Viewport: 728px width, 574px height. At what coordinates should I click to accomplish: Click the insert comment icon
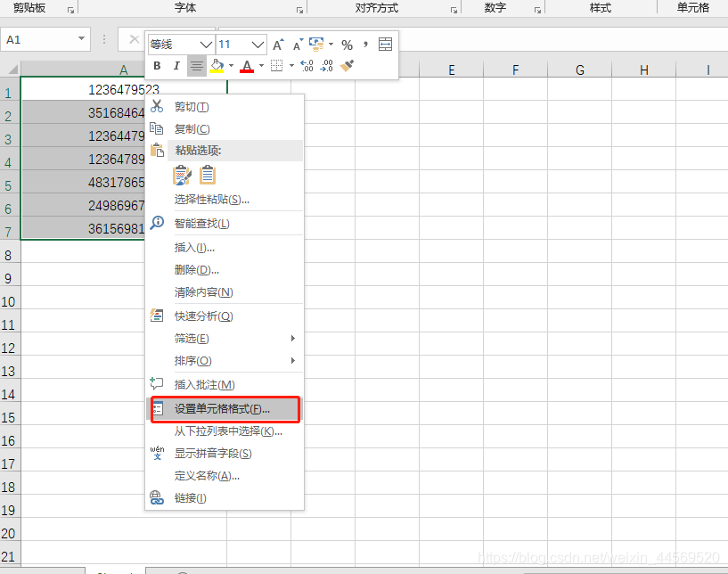coord(157,383)
